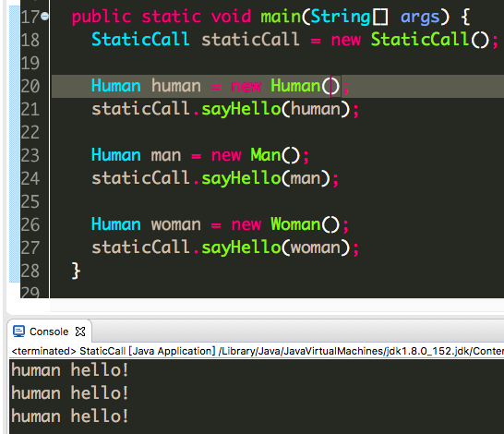The width and height of the screenshot is (504, 434).
Task: Click third 'human hello!' console output line
Action: [x=70, y=416]
